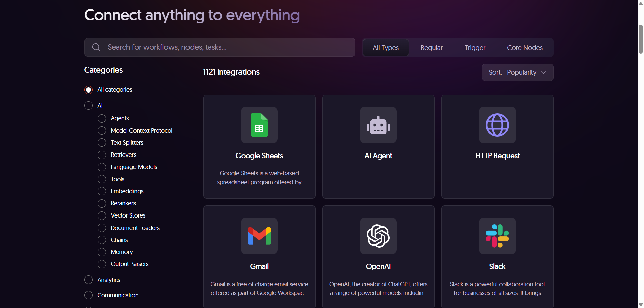Click the Gmail description text

tap(259, 289)
